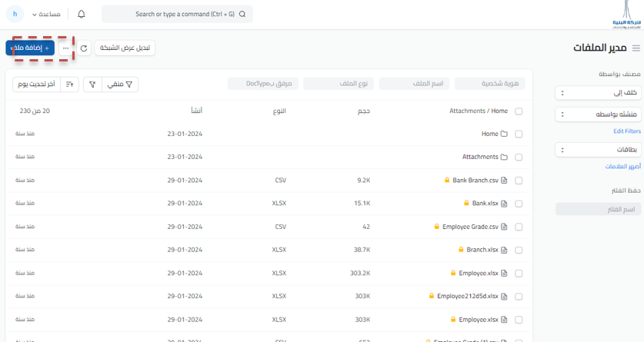Click the lock icon beside Employee212d5d.xlsx
The height and width of the screenshot is (342, 644).
[431, 296]
